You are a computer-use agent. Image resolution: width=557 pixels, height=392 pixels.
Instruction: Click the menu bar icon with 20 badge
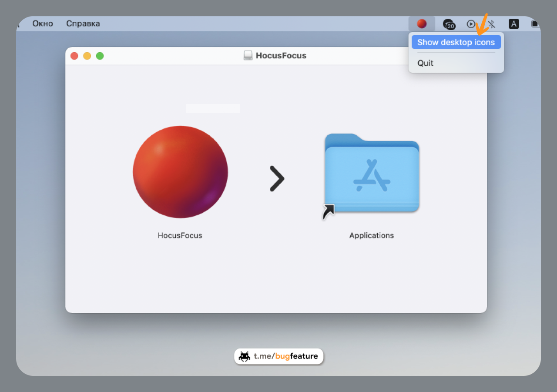tap(449, 24)
